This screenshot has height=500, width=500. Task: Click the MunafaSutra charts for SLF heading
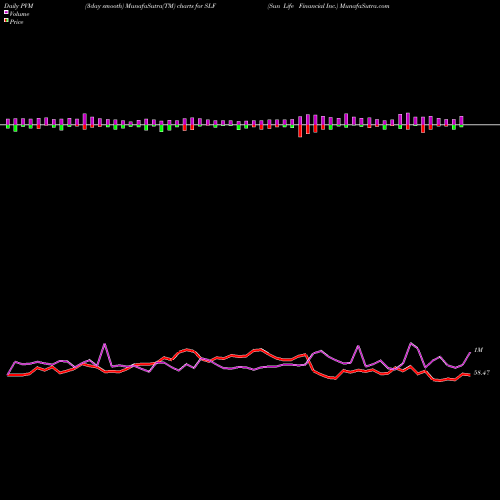click(x=150, y=6)
